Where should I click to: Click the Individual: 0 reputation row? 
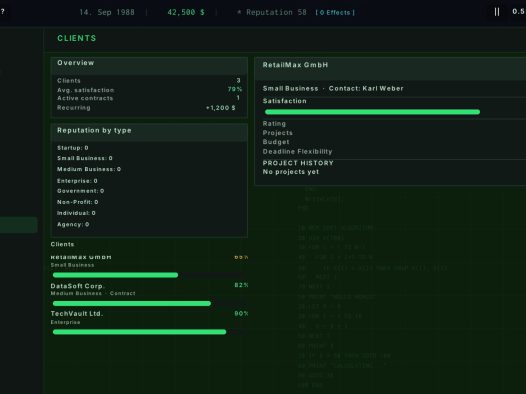(76, 213)
